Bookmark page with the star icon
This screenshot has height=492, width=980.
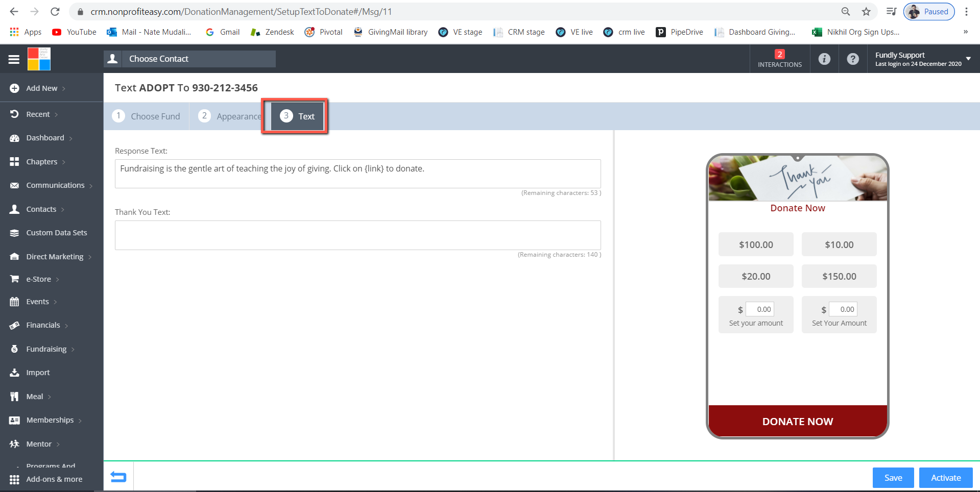click(x=866, y=12)
